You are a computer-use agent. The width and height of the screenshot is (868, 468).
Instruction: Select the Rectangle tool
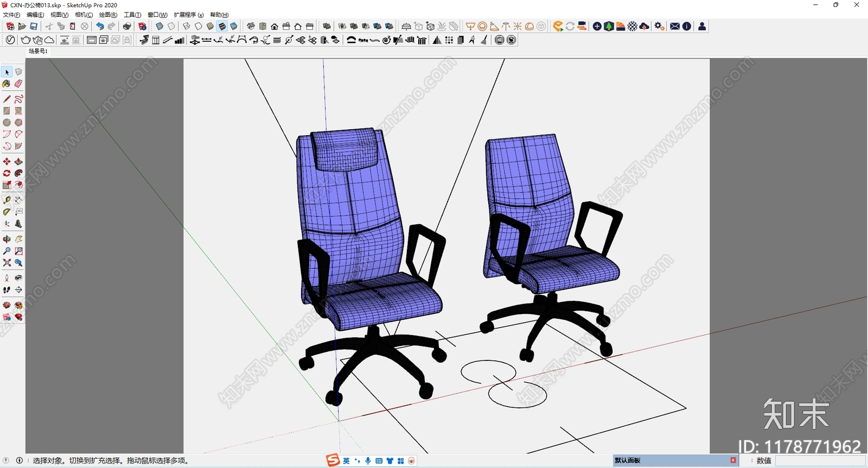click(x=7, y=111)
